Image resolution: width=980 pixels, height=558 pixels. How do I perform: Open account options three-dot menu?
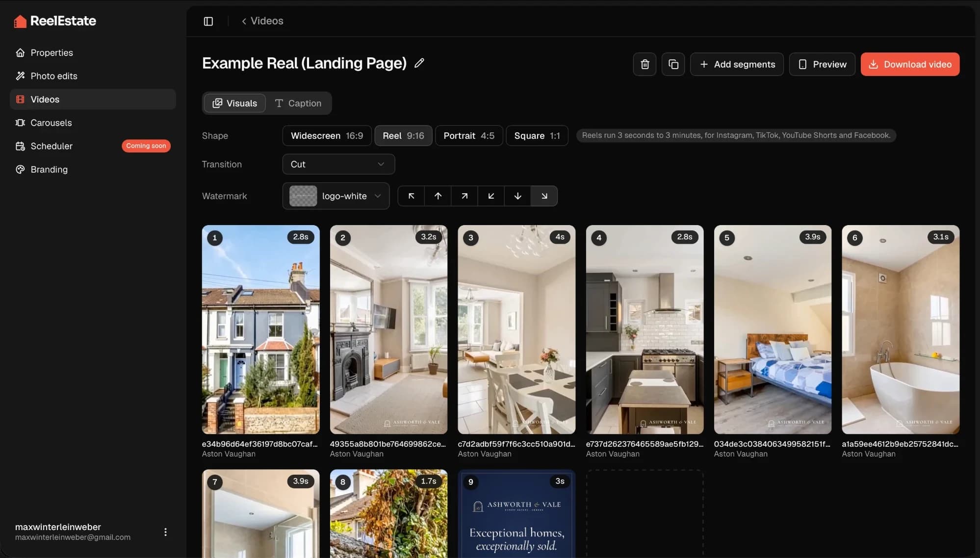[165, 532]
